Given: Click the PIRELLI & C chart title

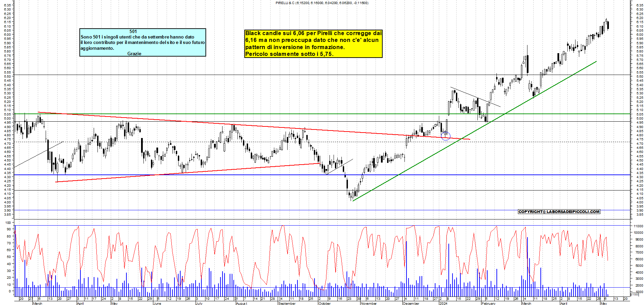Looking at the screenshot, I should 322,3.
